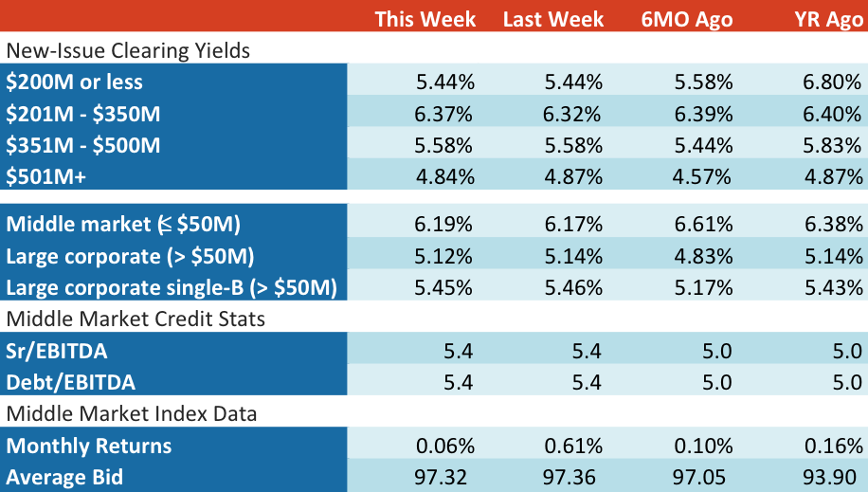Select the 6MO Ago column header

pyautogui.click(x=687, y=20)
